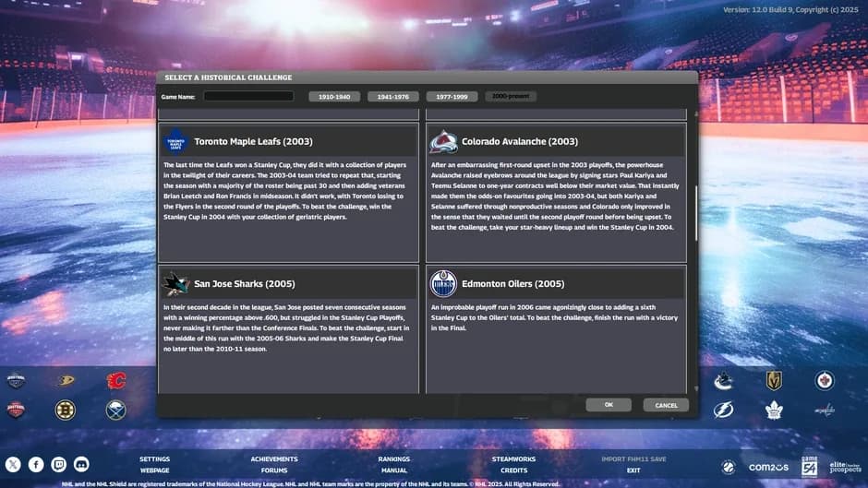Open the Forums link

pos(274,470)
